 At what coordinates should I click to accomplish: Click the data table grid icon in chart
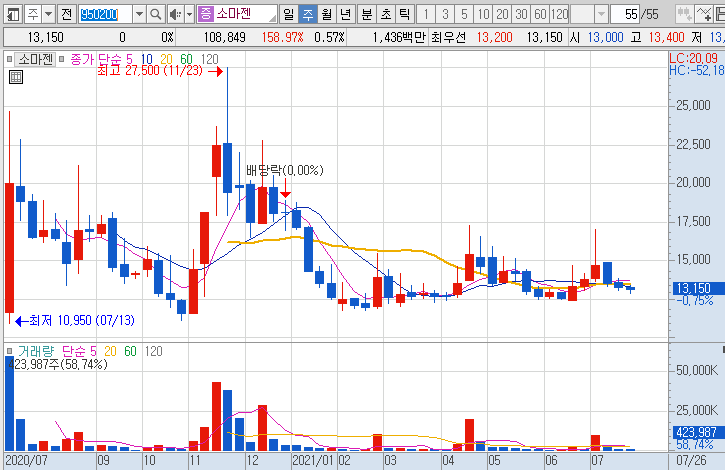16,77
